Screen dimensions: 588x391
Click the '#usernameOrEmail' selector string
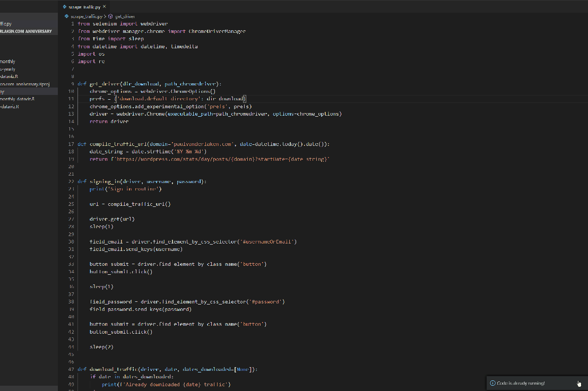pos(266,242)
